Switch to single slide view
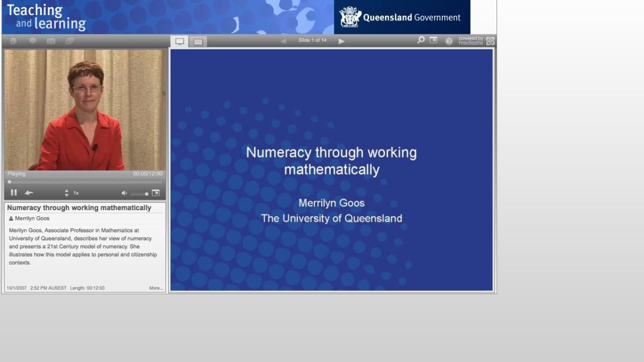 click(180, 41)
